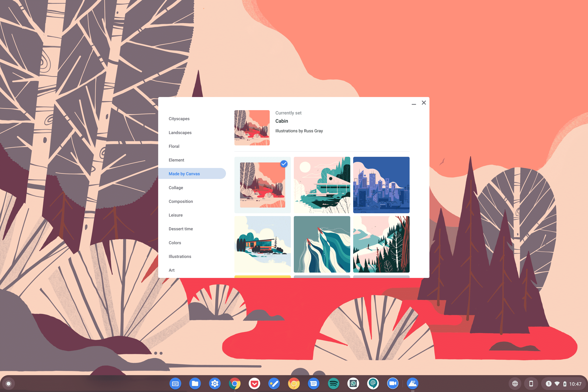This screenshot has height=392, width=588.
Task: Pick the snowy ski slope wallpaper
Action: 381,244
